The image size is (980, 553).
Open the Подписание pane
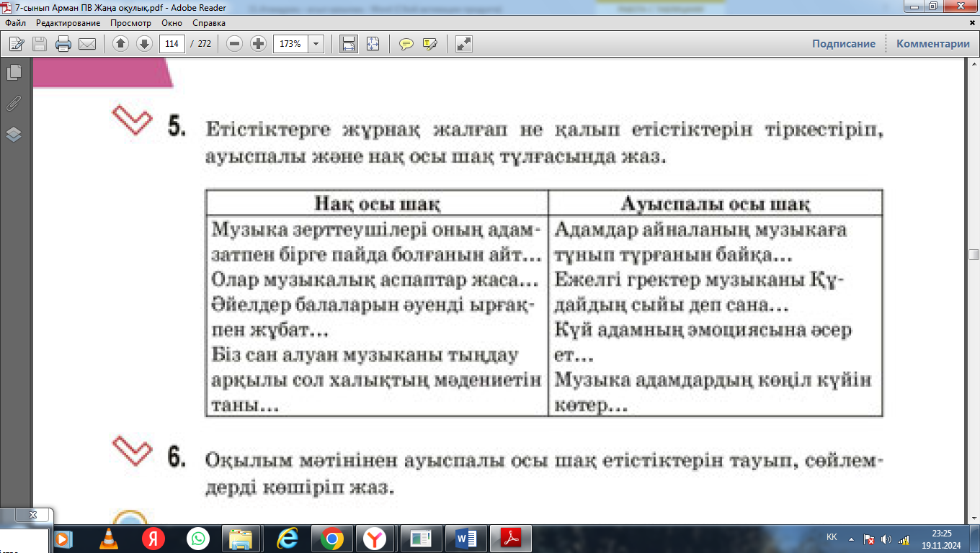pos(843,44)
